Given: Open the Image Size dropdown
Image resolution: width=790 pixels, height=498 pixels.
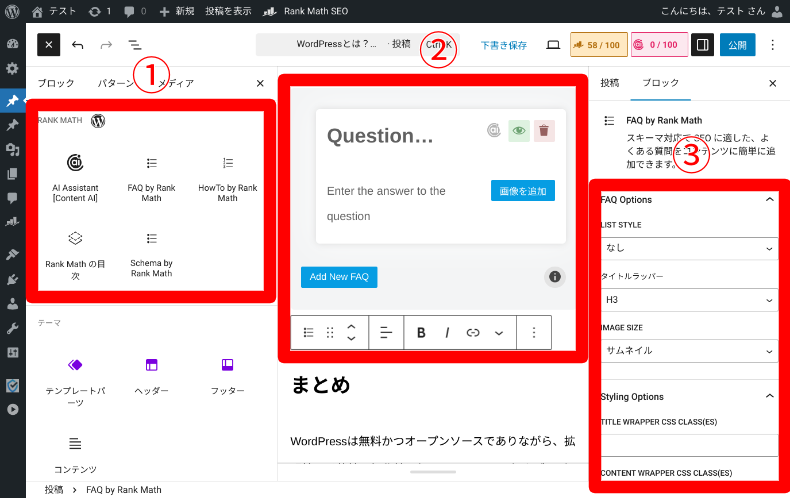Looking at the screenshot, I should pyautogui.click(x=689, y=351).
